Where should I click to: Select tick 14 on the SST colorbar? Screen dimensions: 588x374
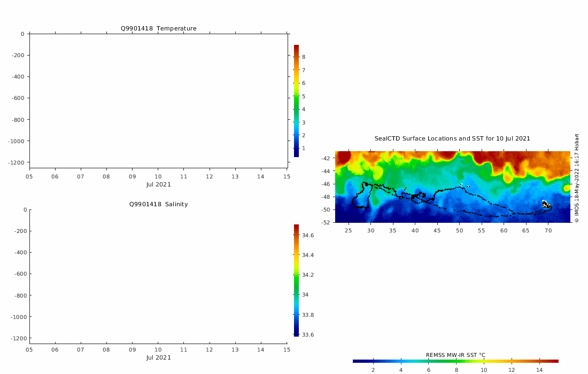539,370
